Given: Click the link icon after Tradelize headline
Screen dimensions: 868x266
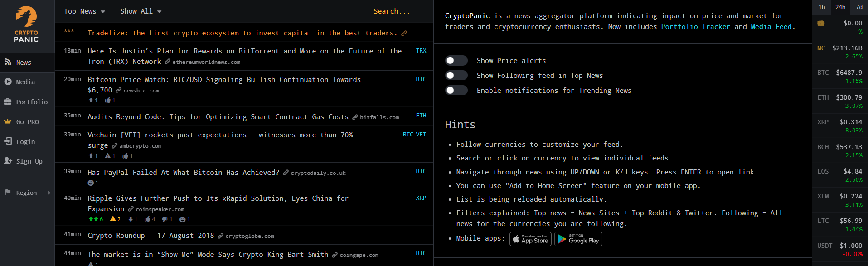Looking at the screenshot, I should point(404,33).
